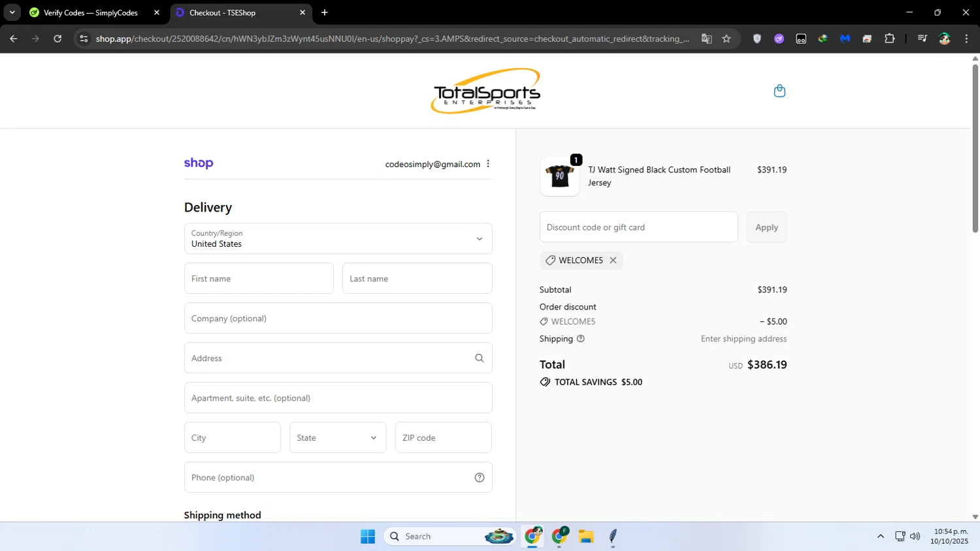Click the taskbar Search box

point(451,536)
